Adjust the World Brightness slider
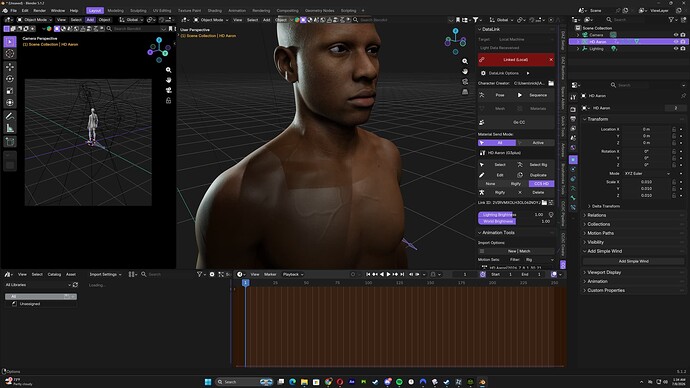The image size is (690, 388). [515, 221]
